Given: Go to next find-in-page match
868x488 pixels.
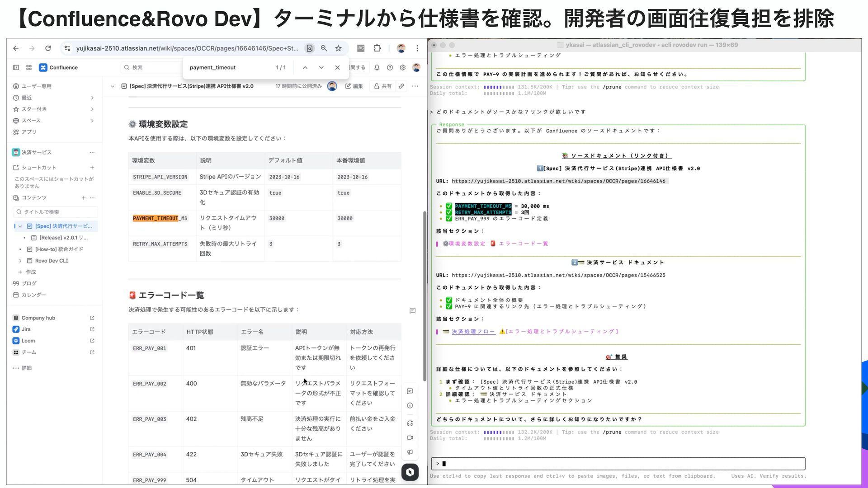Looking at the screenshot, I should [x=321, y=68].
